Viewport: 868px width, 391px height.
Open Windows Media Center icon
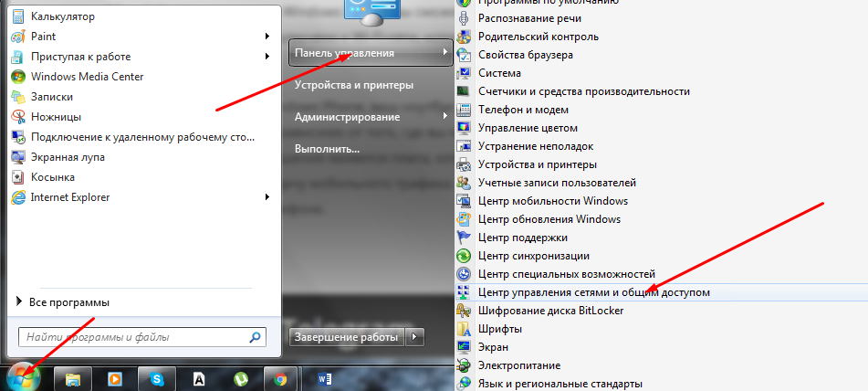pyautogui.click(x=18, y=77)
